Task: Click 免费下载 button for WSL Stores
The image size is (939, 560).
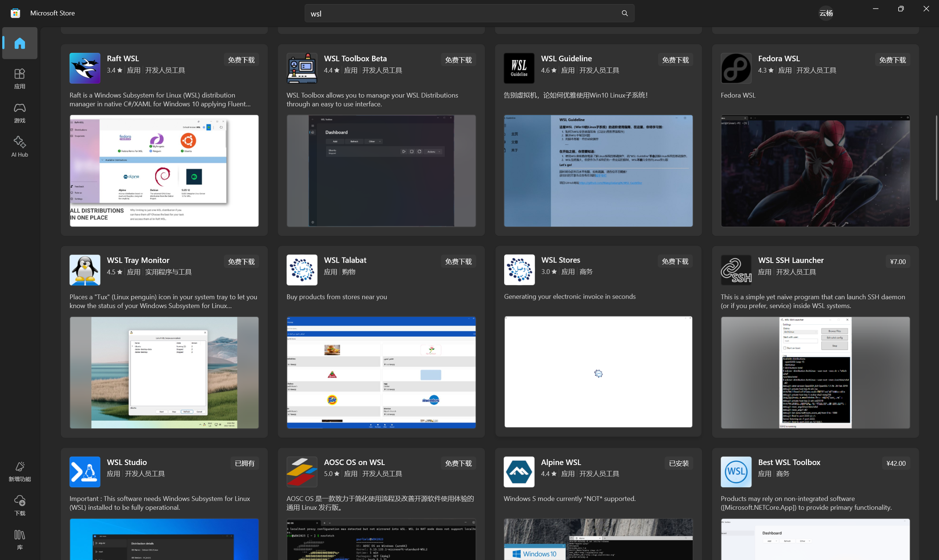Action: 675,261
